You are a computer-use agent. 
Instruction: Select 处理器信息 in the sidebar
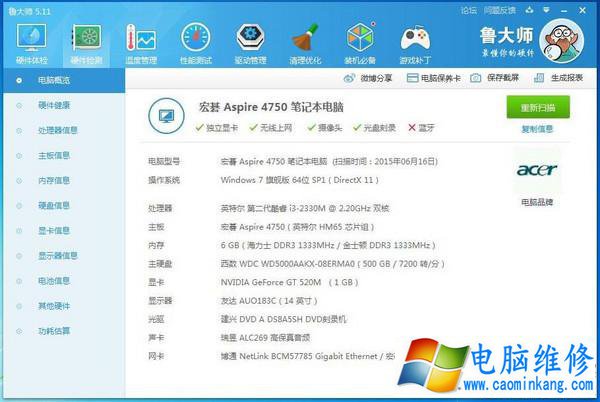57,130
